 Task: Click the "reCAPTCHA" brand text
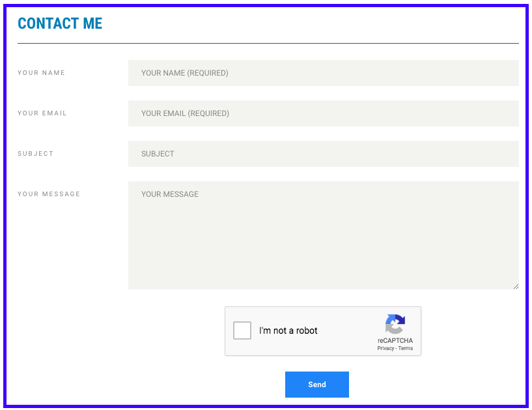[395, 340]
